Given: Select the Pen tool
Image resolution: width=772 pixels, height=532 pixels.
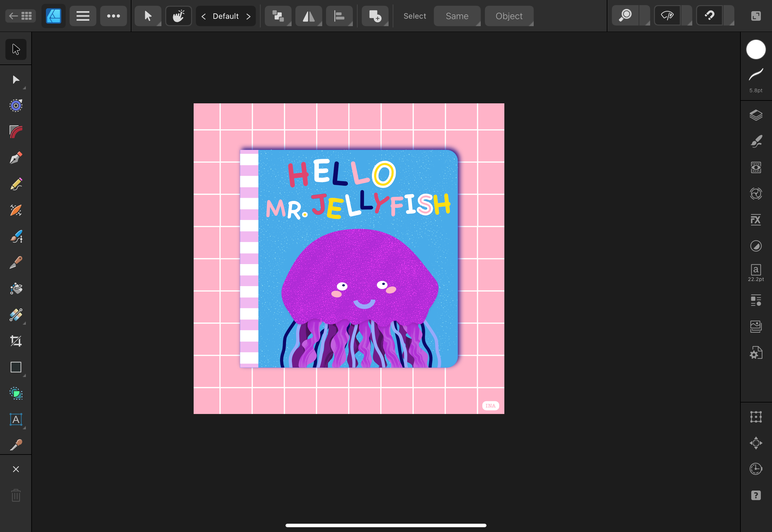Looking at the screenshot, I should tap(16, 158).
